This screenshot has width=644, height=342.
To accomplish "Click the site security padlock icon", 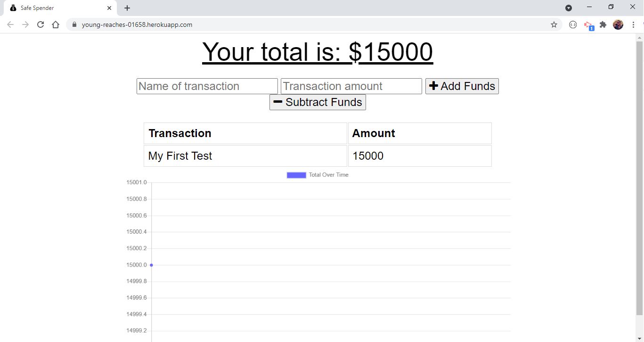I will click(x=74, y=24).
